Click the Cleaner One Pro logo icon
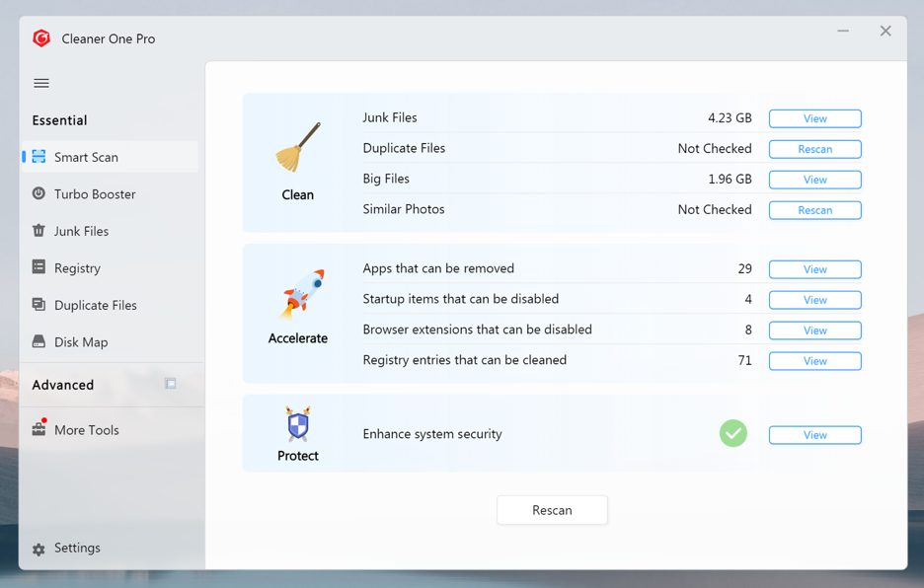Viewport: 924px width, 588px height. tap(41, 38)
